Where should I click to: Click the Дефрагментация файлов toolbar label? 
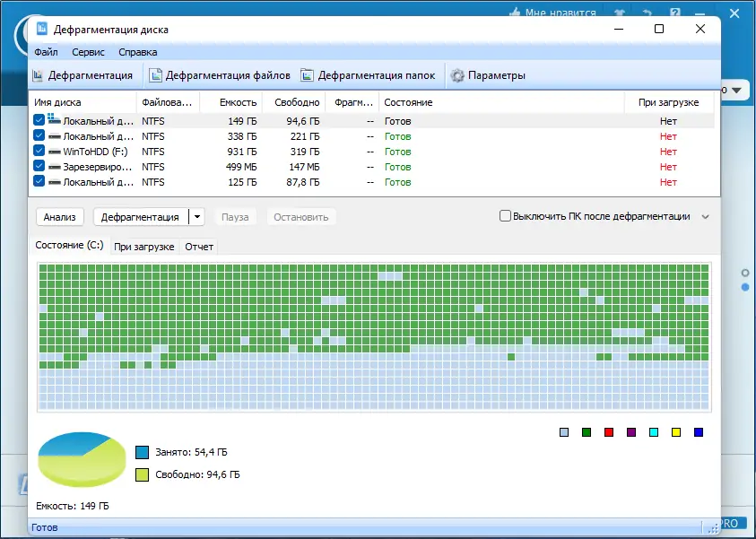[x=228, y=75]
